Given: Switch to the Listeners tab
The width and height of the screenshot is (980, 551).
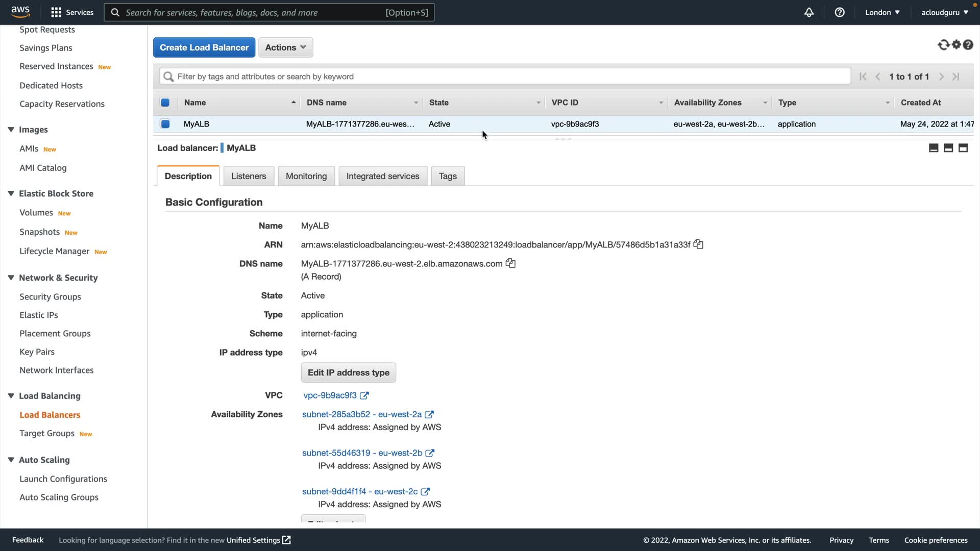Looking at the screenshot, I should coord(249,176).
